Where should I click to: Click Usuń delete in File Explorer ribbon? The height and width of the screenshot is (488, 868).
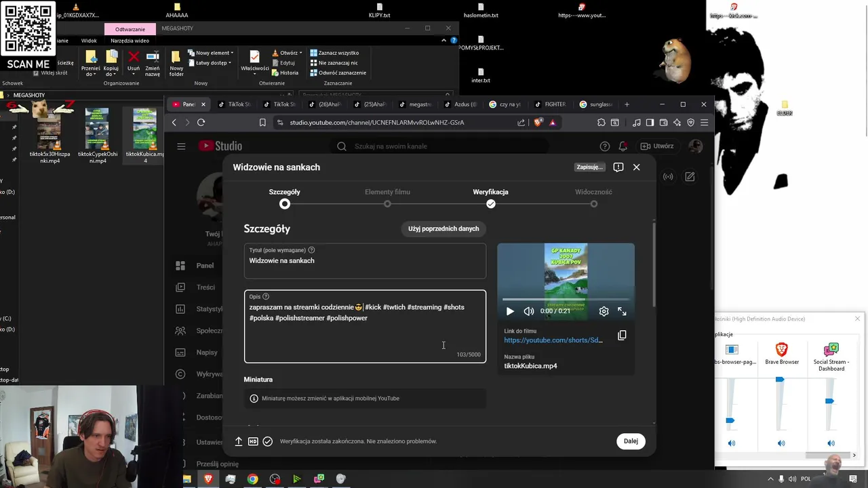click(134, 62)
